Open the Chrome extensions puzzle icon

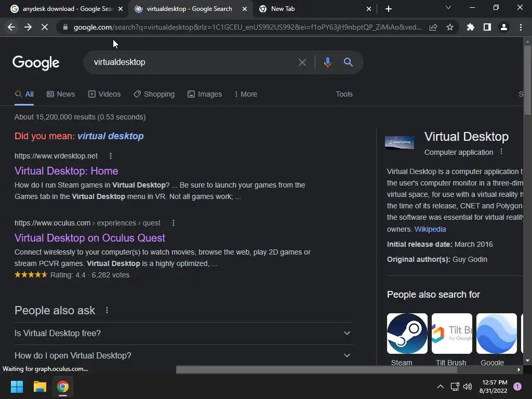click(470, 27)
